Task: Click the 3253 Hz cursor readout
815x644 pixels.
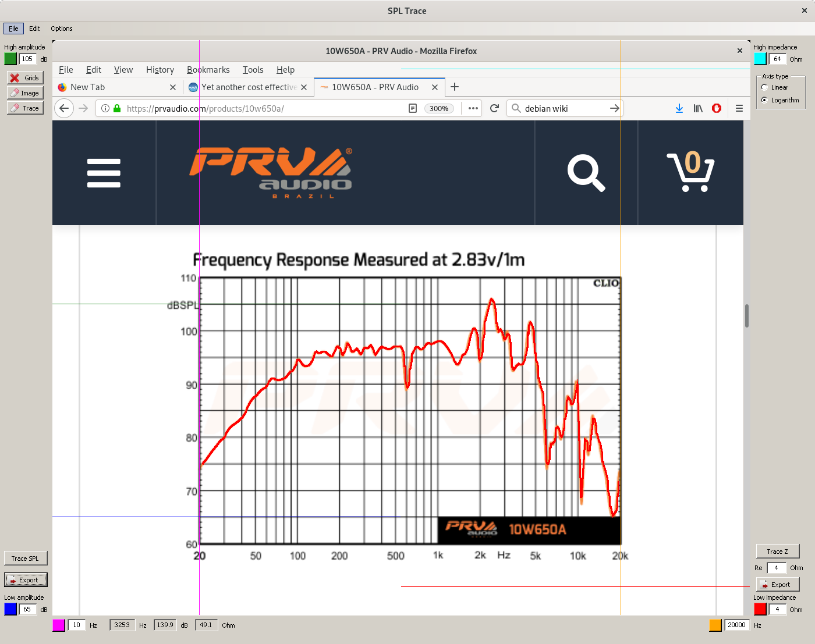Action: (122, 625)
